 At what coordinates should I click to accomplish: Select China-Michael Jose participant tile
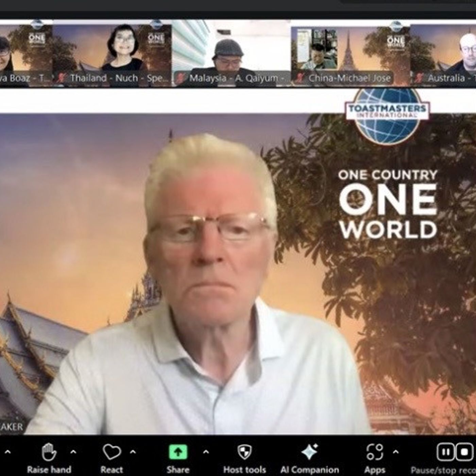click(351, 54)
